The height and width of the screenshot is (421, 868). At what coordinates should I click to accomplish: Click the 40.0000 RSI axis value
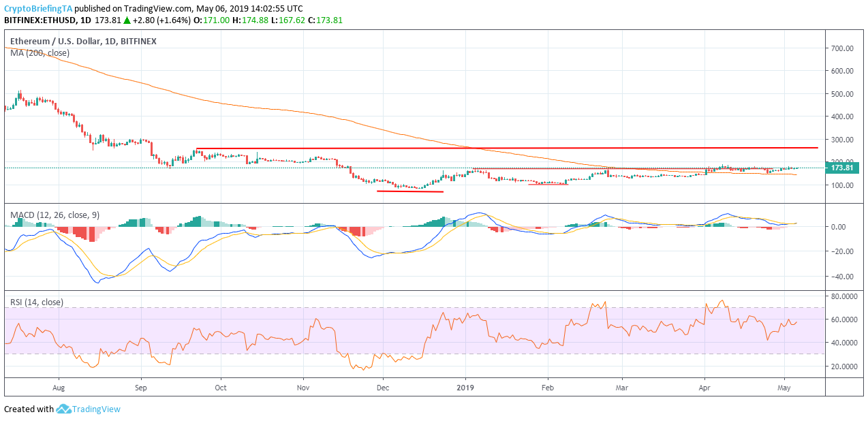843,343
